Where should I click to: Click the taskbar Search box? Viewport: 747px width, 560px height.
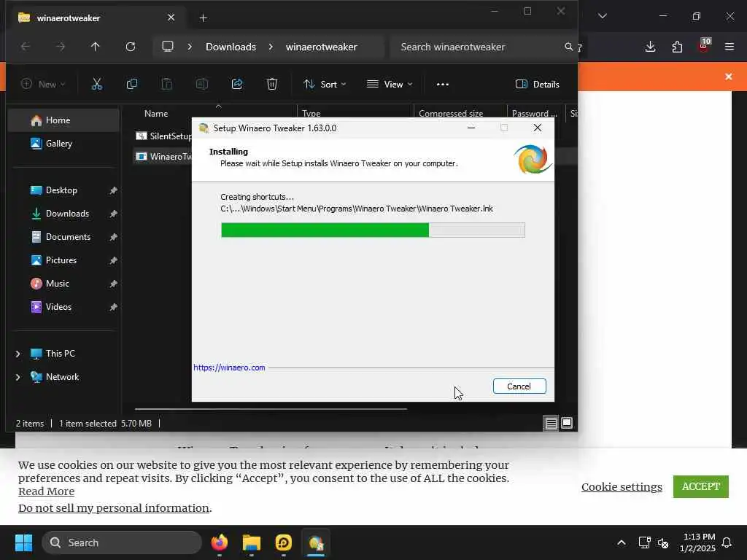[122, 542]
